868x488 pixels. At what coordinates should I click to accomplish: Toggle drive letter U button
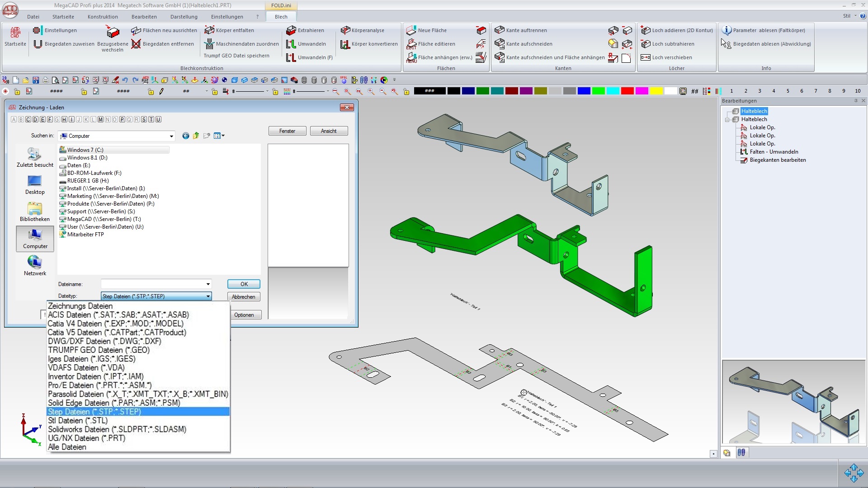(158, 120)
